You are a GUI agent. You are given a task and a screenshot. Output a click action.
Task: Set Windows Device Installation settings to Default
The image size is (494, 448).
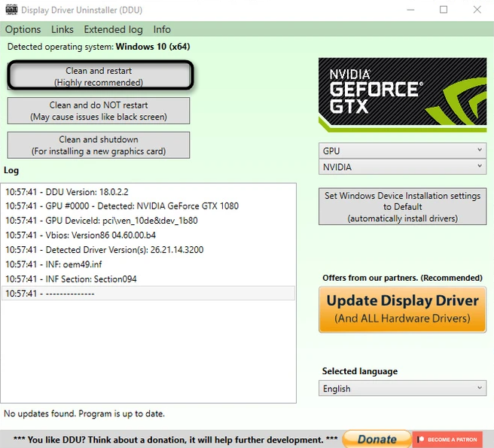tap(402, 206)
